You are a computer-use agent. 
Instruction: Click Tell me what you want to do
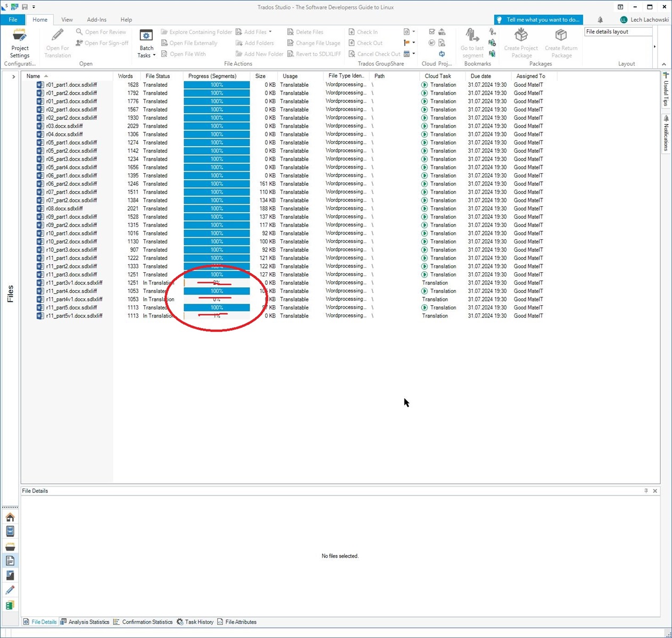point(538,19)
